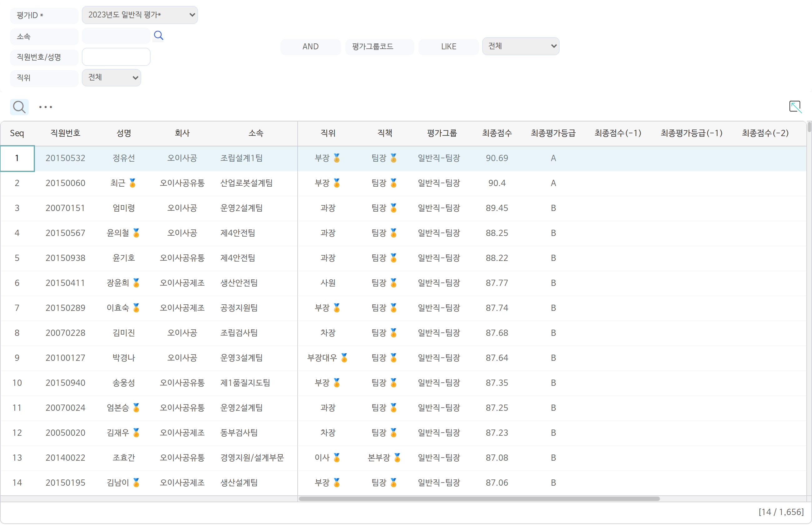
Task: Open the three-dot more options menu
Action: (45, 107)
